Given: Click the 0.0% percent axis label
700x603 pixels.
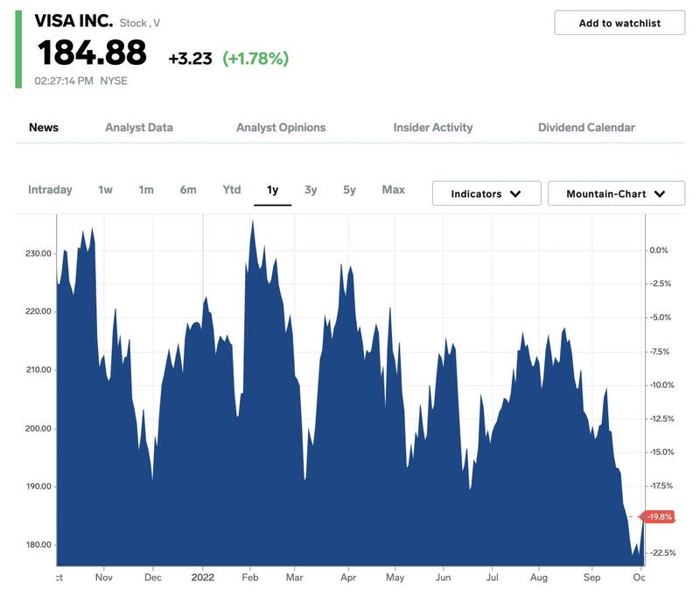Looking at the screenshot, I should click(x=659, y=250).
